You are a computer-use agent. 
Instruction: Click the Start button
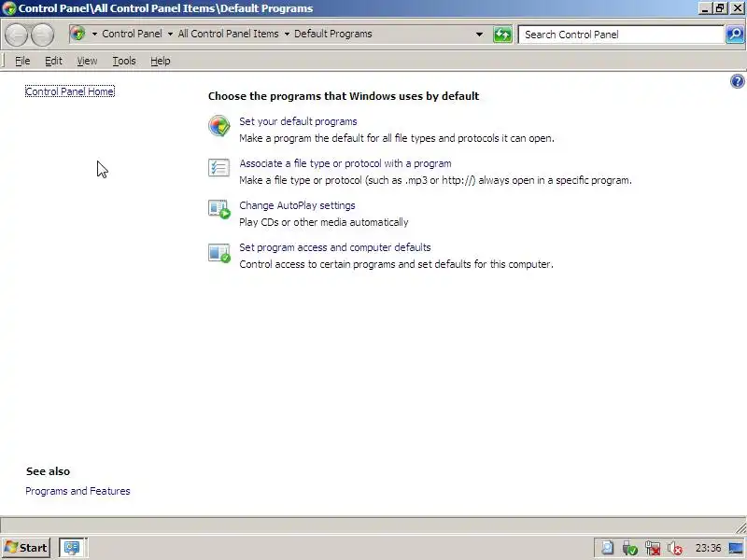point(27,548)
